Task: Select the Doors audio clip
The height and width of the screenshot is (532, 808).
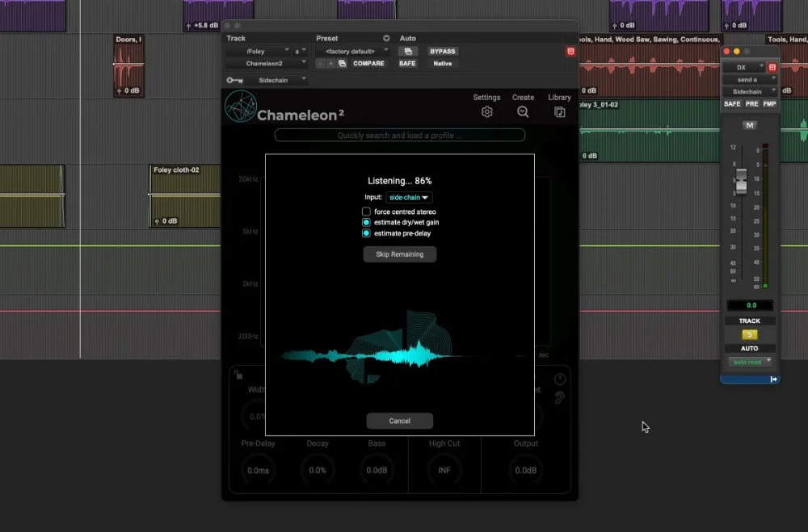Action: [128, 65]
